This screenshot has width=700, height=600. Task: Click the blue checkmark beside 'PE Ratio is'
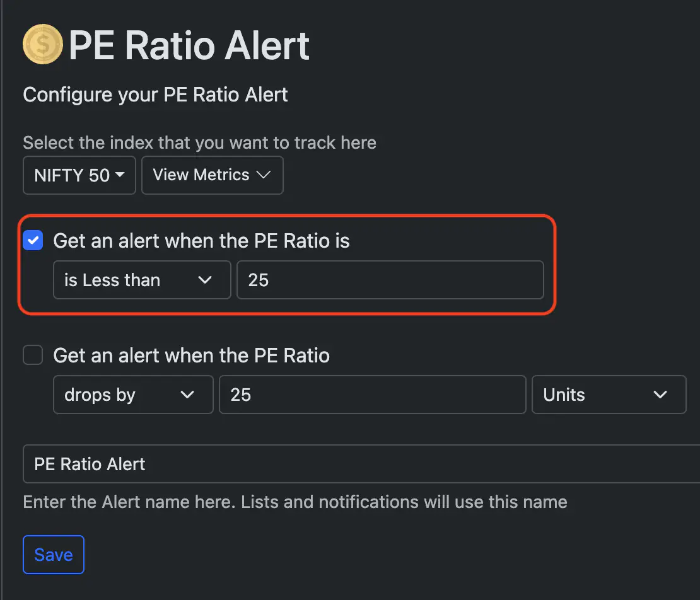click(33, 241)
